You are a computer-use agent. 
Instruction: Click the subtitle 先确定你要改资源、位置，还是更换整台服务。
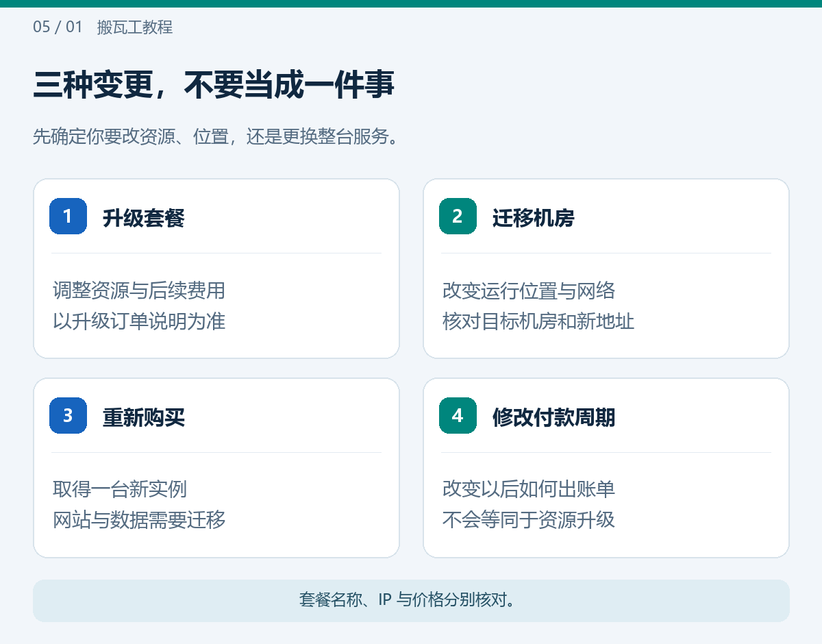click(216, 136)
